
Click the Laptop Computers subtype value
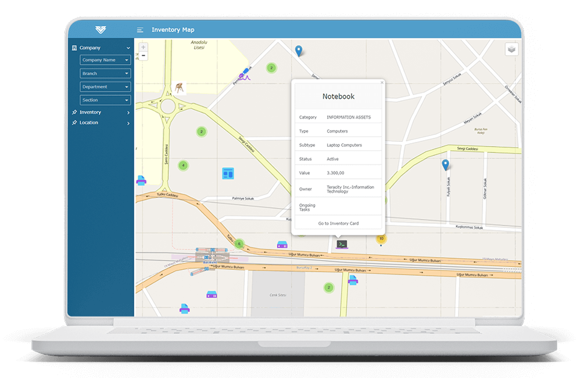(344, 145)
